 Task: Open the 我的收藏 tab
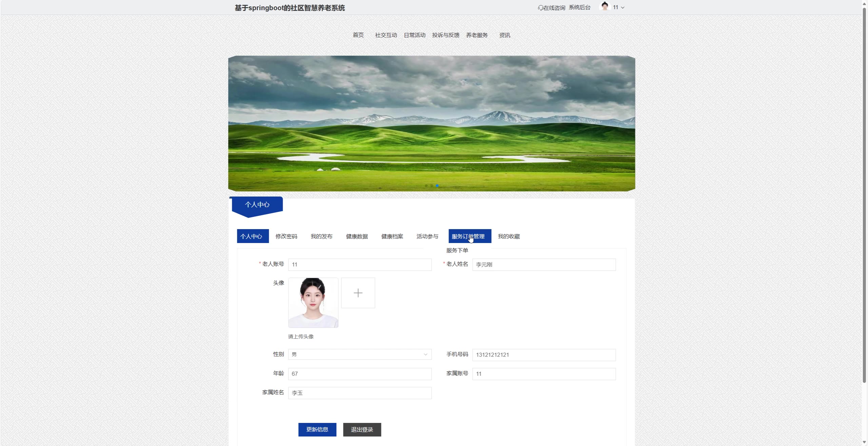point(509,236)
